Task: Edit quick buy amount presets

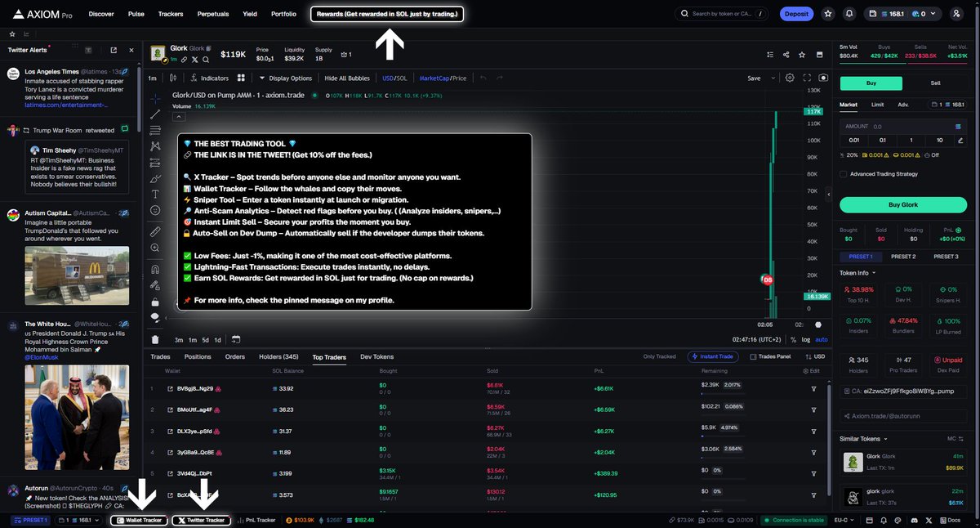Action: point(959,140)
